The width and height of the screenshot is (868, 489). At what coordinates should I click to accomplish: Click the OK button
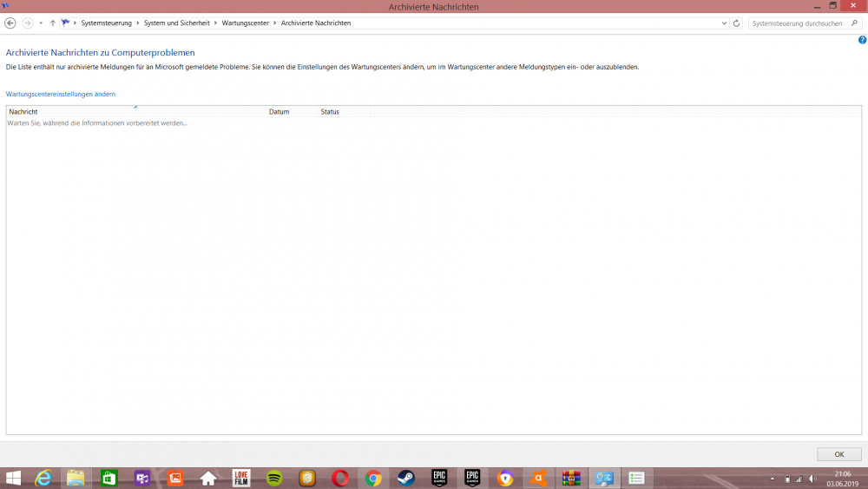pos(839,454)
